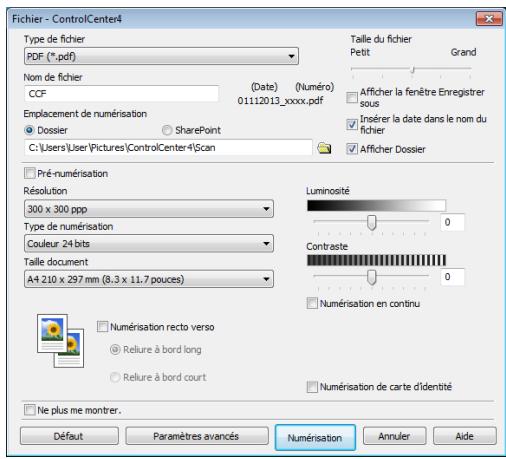506x459 pixels.
Task: Enable the Pré-numérisation checkbox
Action: tap(30, 173)
